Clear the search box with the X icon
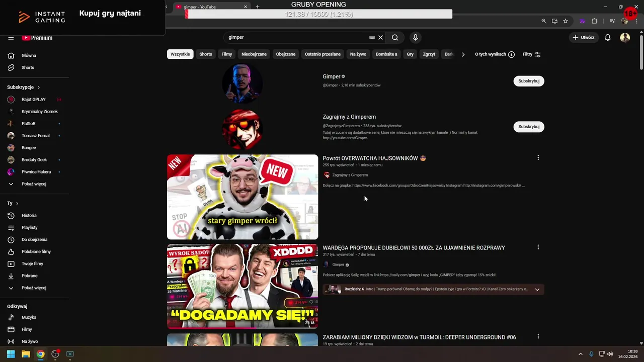 pyautogui.click(x=381, y=37)
